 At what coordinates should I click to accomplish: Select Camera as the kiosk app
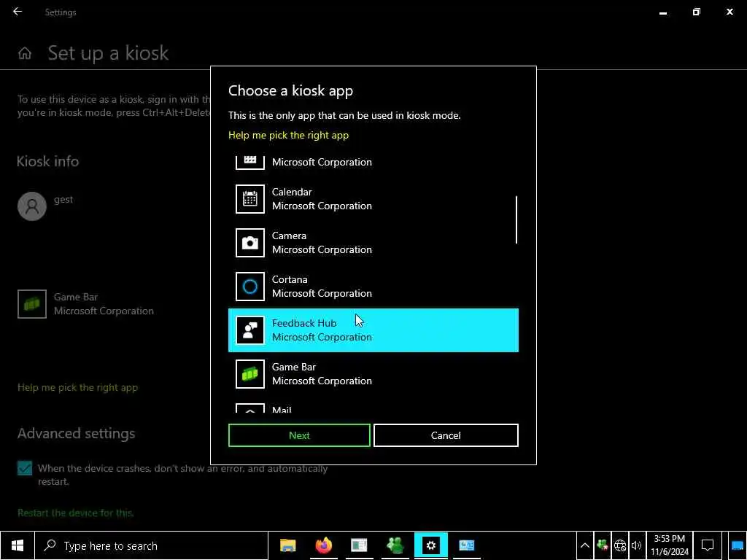pos(373,243)
